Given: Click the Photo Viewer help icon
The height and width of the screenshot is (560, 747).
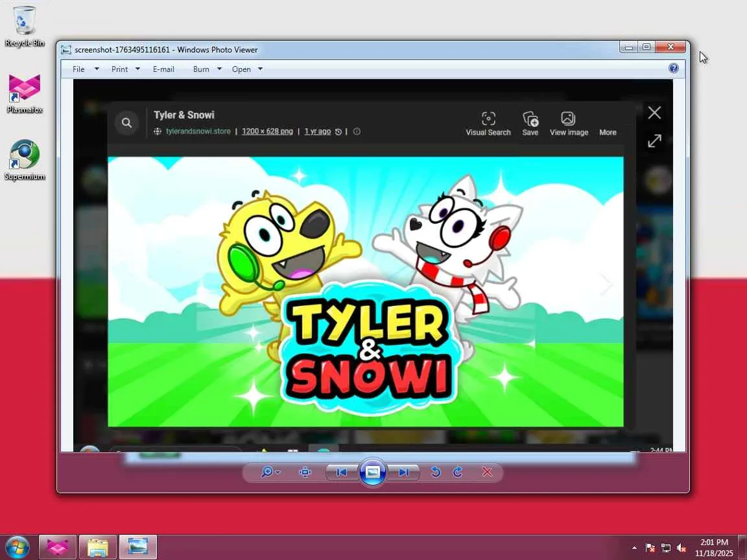Looking at the screenshot, I should [x=673, y=68].
